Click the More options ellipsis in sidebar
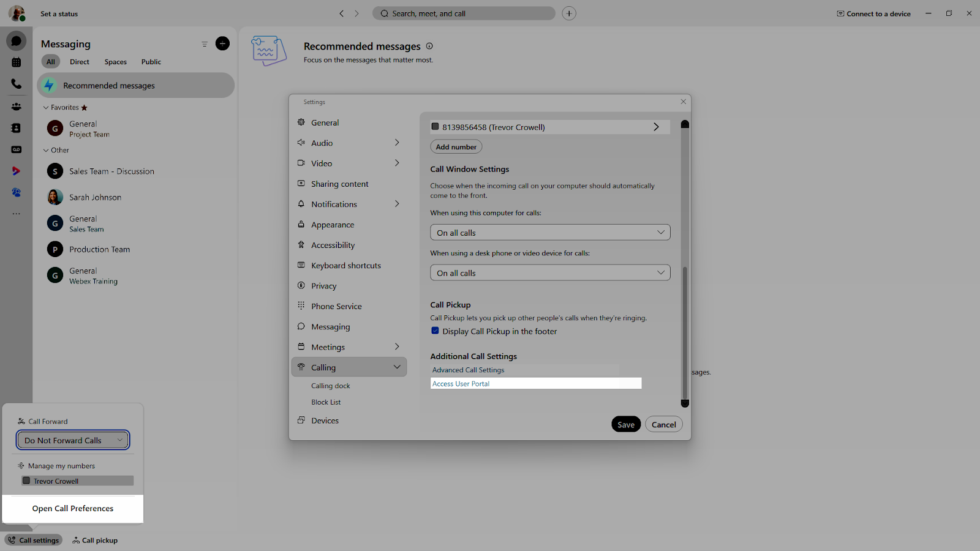 pos(17,214)
